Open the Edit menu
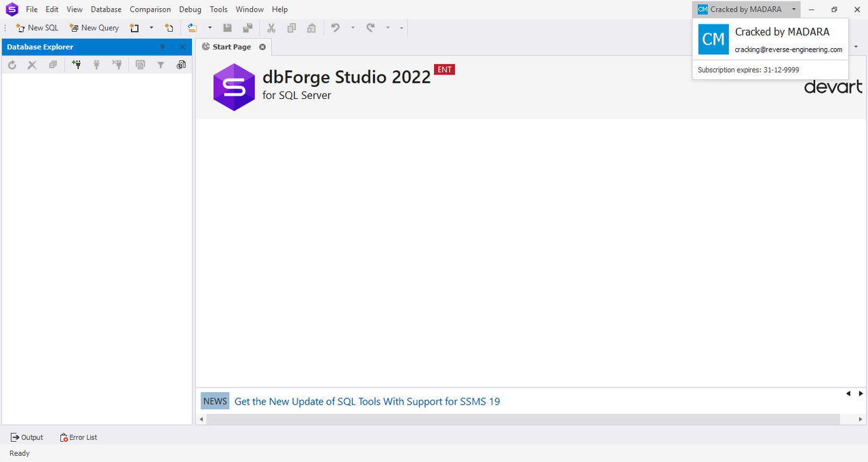Screen dimensions: 868x462 pos(52,9)
